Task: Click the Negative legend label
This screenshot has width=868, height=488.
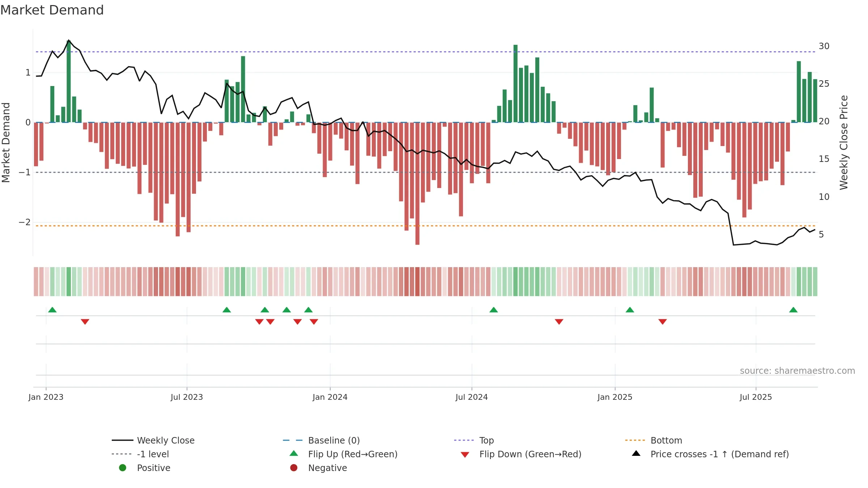Action: click(327, 468)
